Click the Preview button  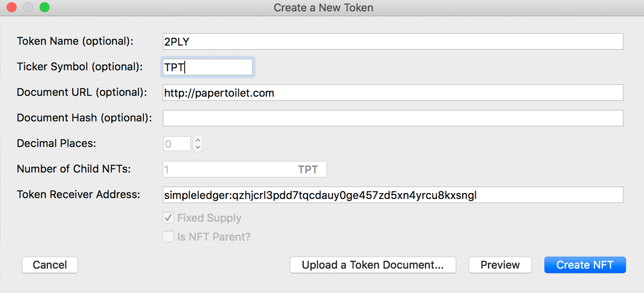(x=500, y=265)
